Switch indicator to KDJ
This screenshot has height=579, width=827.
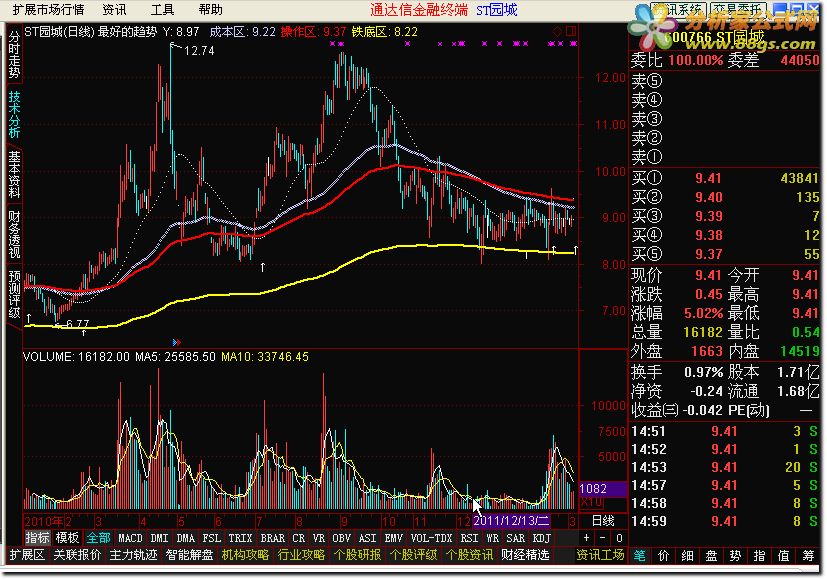point(542,538)
